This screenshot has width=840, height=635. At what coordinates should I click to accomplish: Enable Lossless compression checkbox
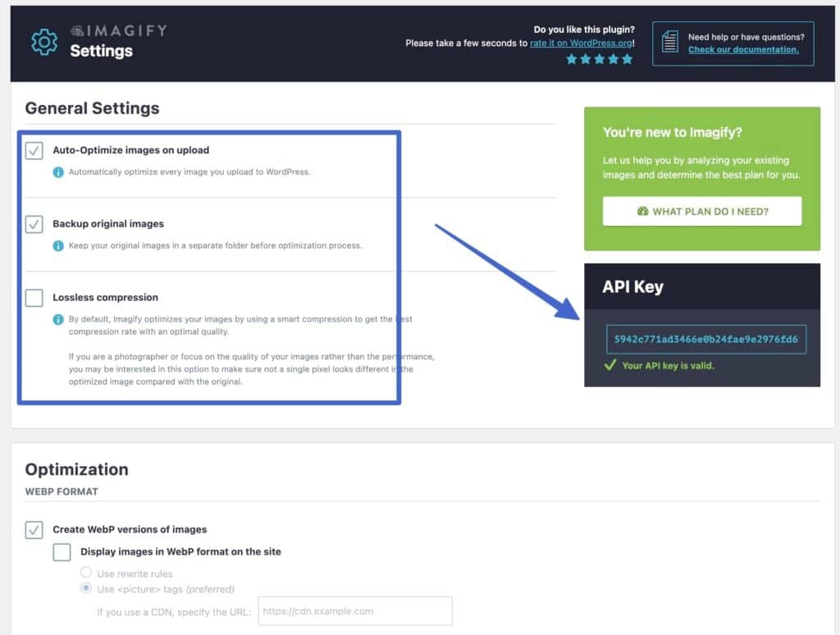[x=34, y=298]
